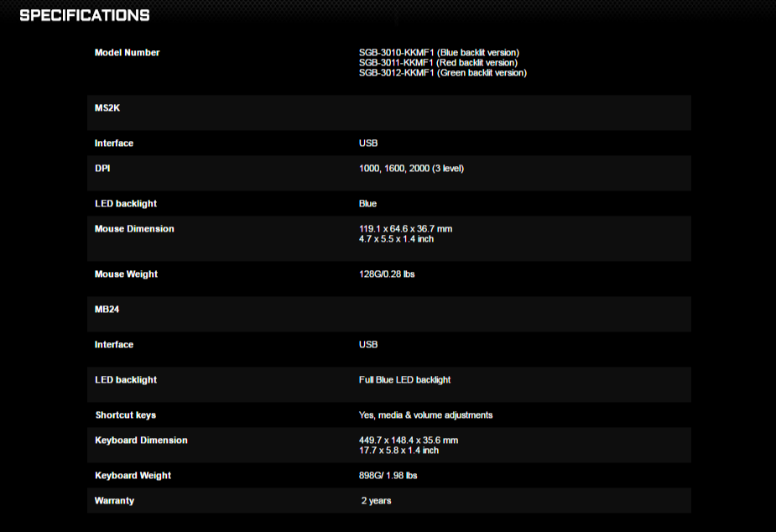Click the 1000, 1600, 2000 (3 level) value
776x532 pixels.
[x=411, y=169]
